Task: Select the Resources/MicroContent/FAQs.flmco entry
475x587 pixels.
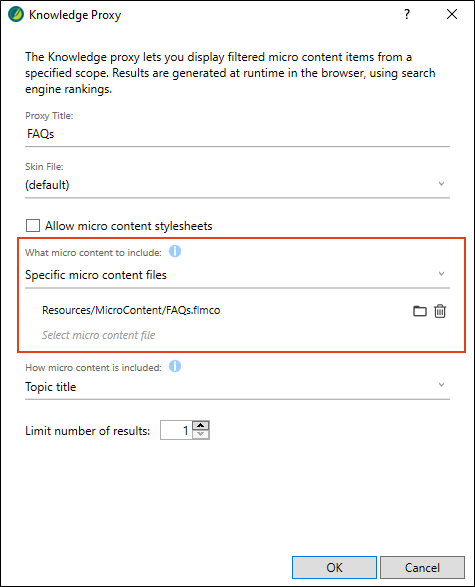Action: [x=131, y=310]
